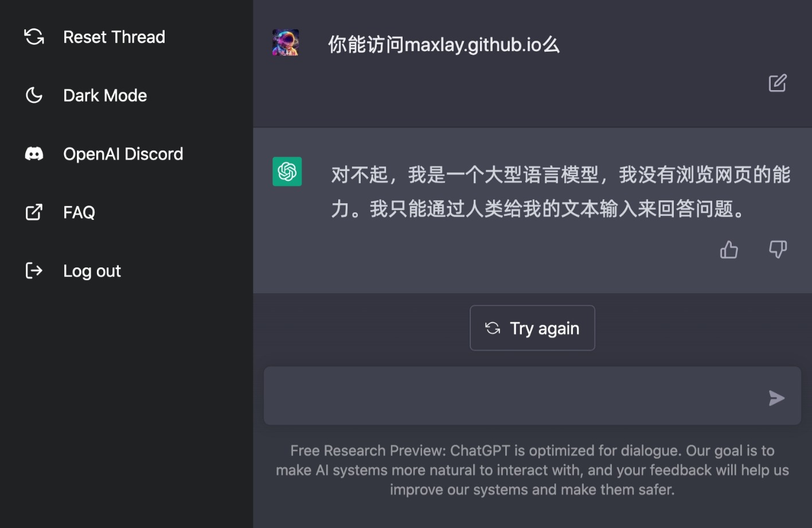Click the user message about maxlay.github.io
Viewport: 812px width, 528px height.
pos(444,45)
